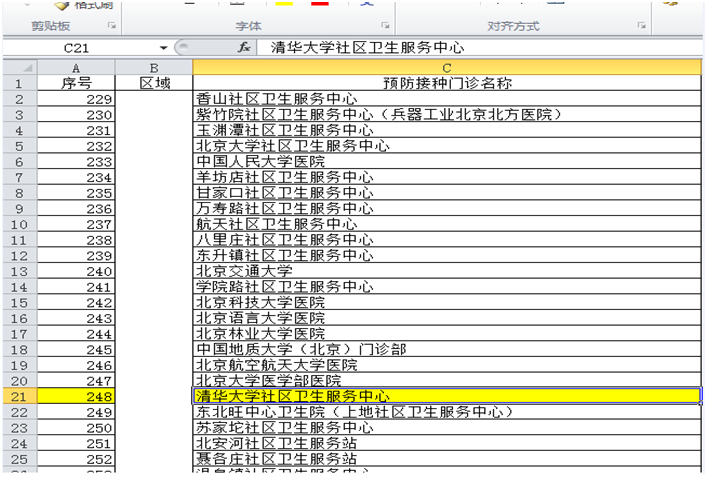
Task: Open the 剪贴板 group dialog launcher
Action: (112, 26)
